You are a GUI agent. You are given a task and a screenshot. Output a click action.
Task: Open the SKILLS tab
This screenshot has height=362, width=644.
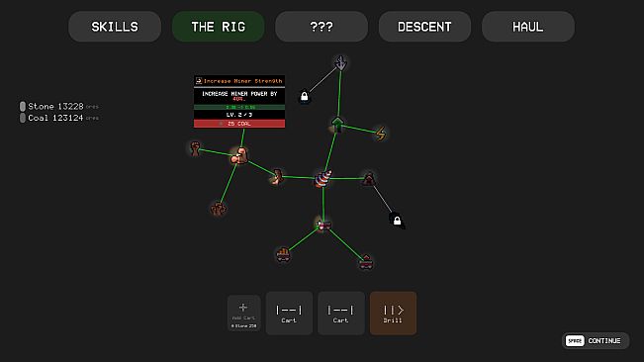pos(115,27)
